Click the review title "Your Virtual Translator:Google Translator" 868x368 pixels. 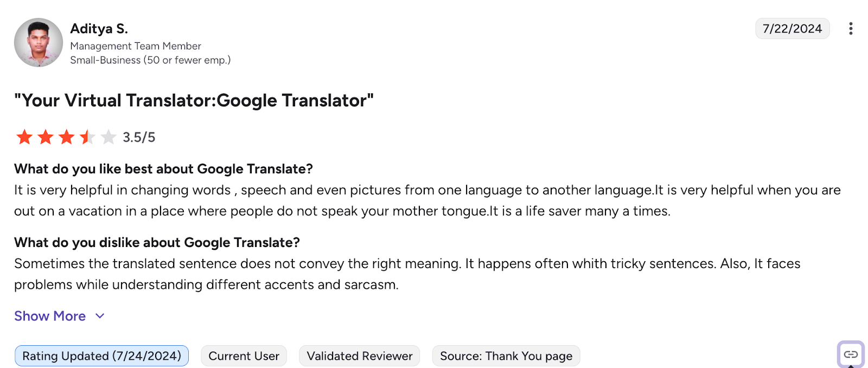pyautogui.click(x=194, y=100)
